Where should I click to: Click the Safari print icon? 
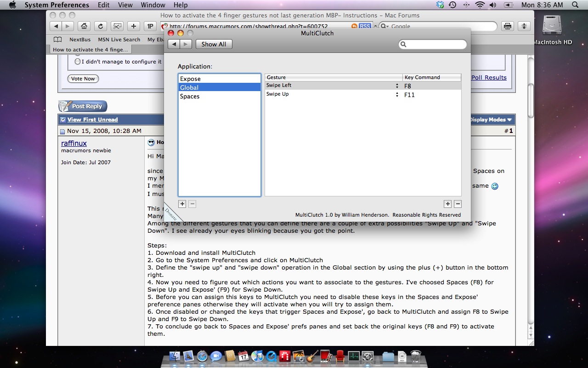click(507, 26)
